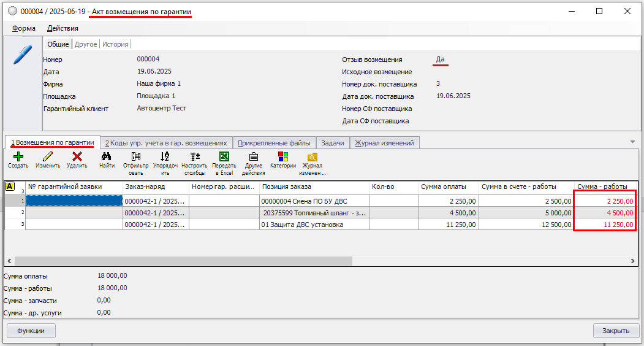
Task: Export table via Передать в Excel
Action: (x=224, y=157)
